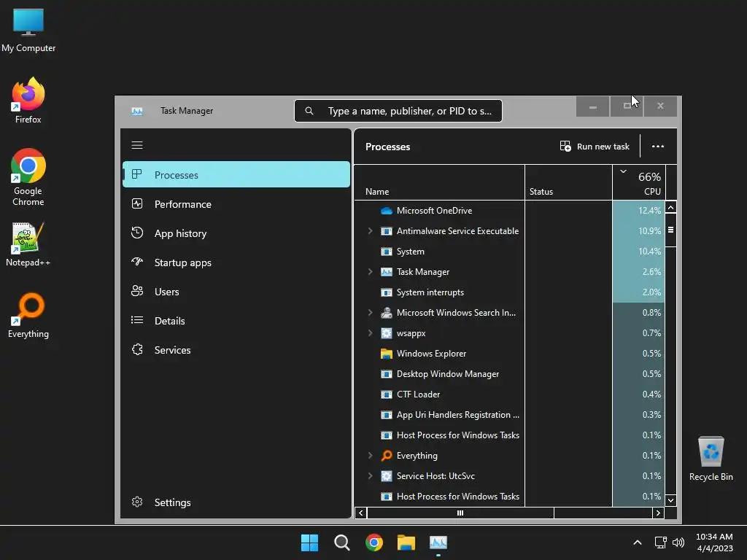The height and width of the screenshot is (560, 747).
Task: Select the System process row
Action: tap(510, 252)
